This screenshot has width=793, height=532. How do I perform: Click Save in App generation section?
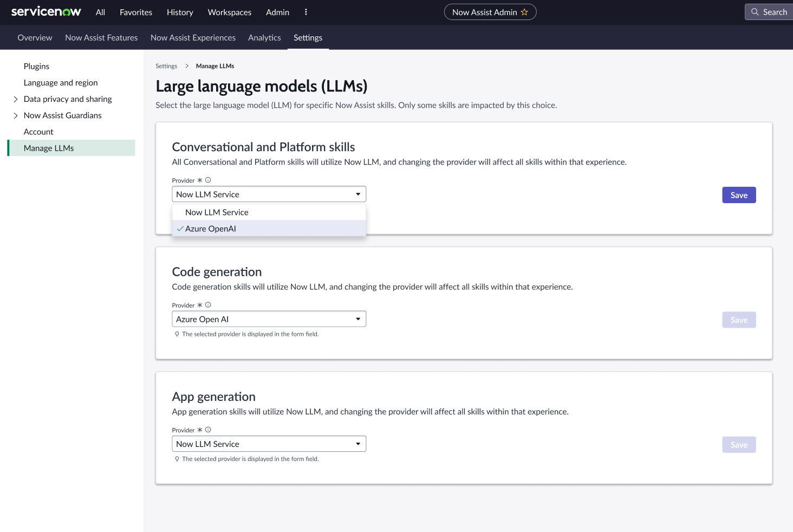(739, 445)
